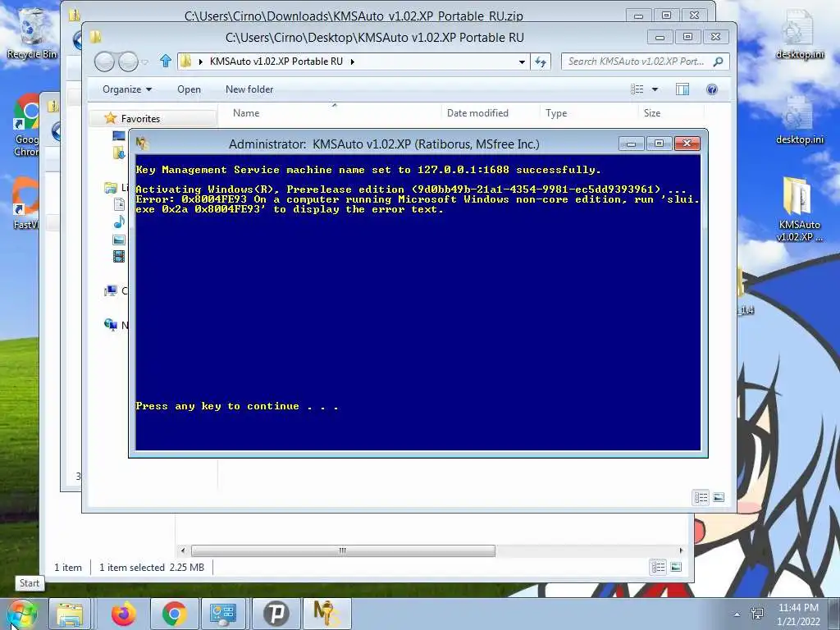The height and width of the screenshot is (630, 840).
Task: Open the network tray icon
Action: (x=757, y=614)
